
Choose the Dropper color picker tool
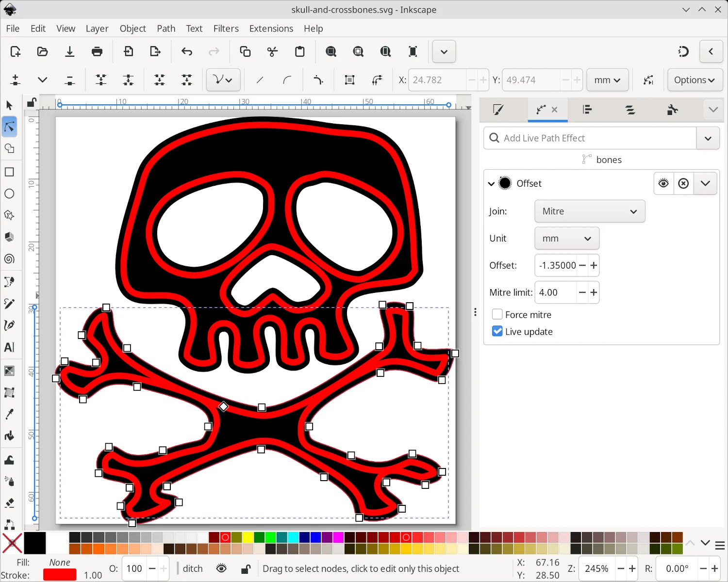(x=9, y=414)
